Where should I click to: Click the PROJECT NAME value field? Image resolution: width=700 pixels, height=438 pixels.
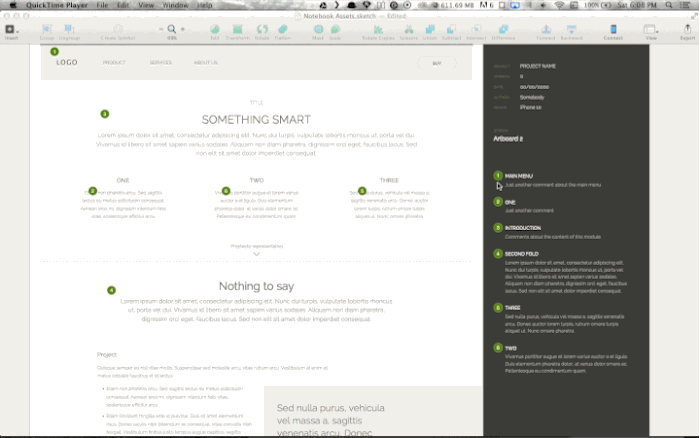click(x=538, y=66)
